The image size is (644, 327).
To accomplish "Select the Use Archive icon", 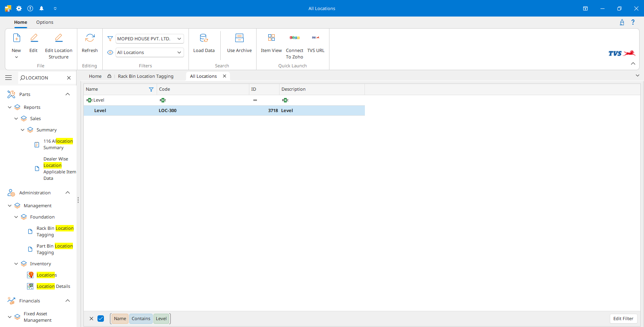I will pos(239,38).
